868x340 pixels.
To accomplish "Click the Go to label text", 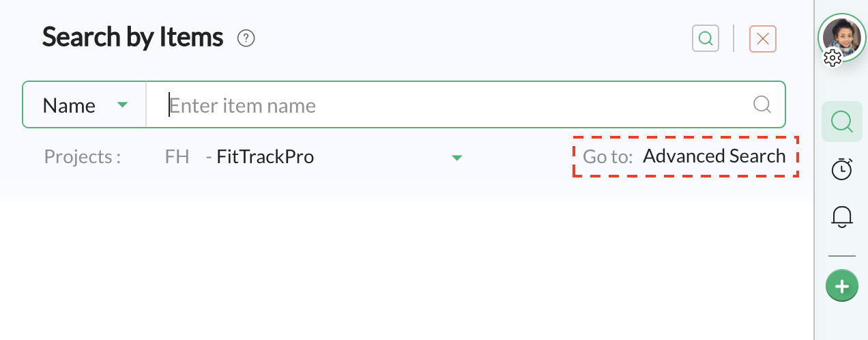I will [608, 156].
